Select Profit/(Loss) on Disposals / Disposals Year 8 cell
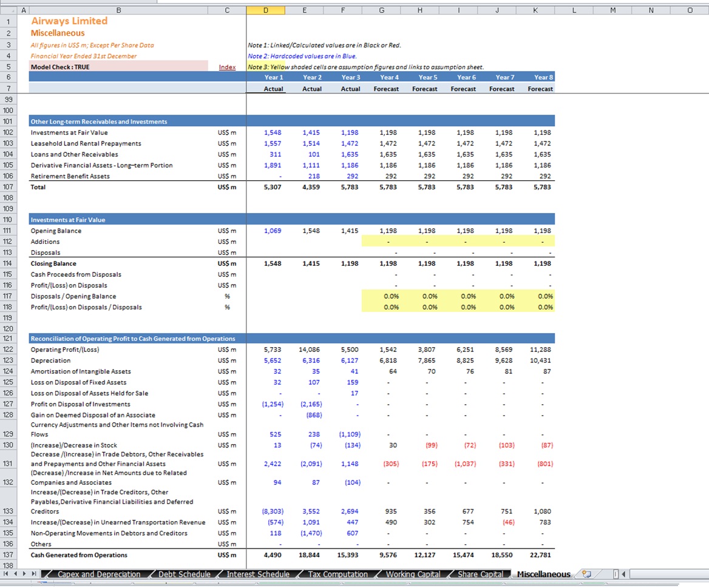709x588 pixels. pos(535,307)
